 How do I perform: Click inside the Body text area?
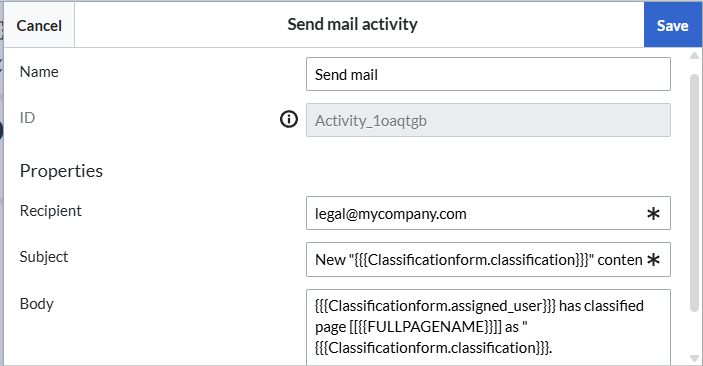pos(488,327)
